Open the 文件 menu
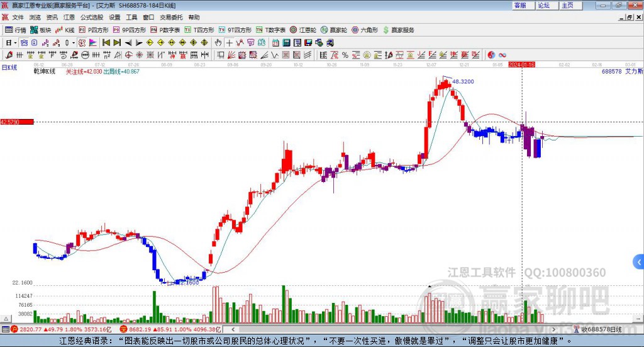Viewport: 644px width, 347px height. [18, 17]
